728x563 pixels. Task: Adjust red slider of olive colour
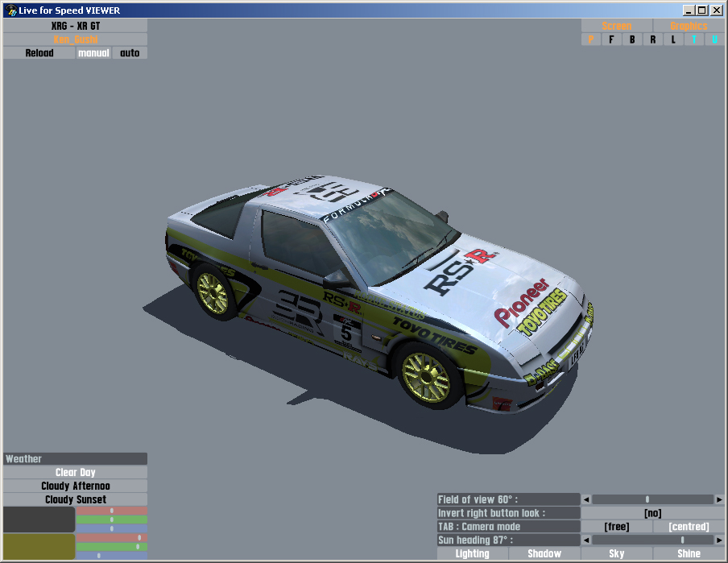pyautogui.click(x=111, y=537)
